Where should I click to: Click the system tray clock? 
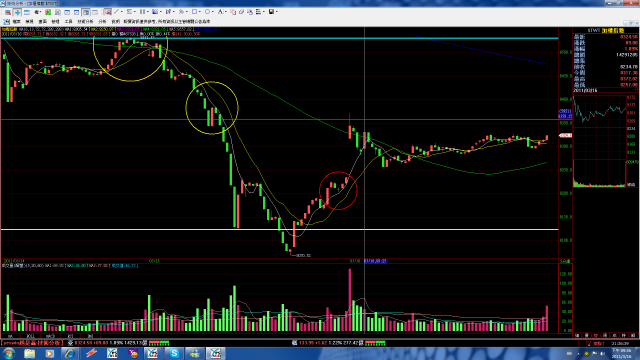[x=621, y=353]
